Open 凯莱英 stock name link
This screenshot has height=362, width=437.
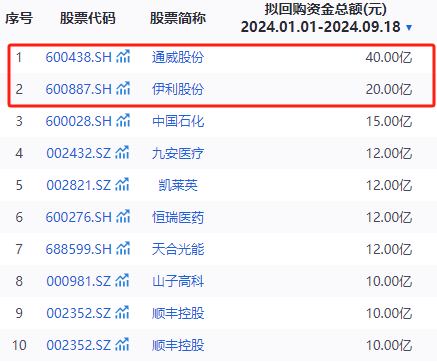click(x=178, y=185)
